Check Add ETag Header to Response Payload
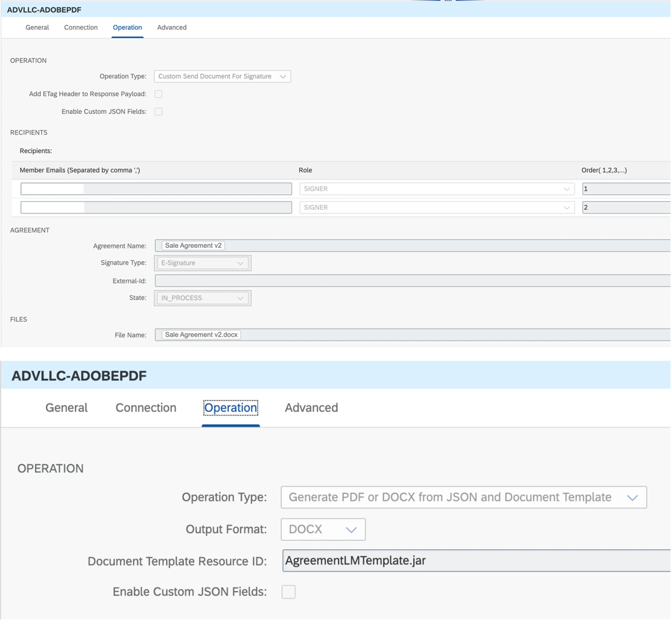This screenshot has width=672, height=633. 158,94
